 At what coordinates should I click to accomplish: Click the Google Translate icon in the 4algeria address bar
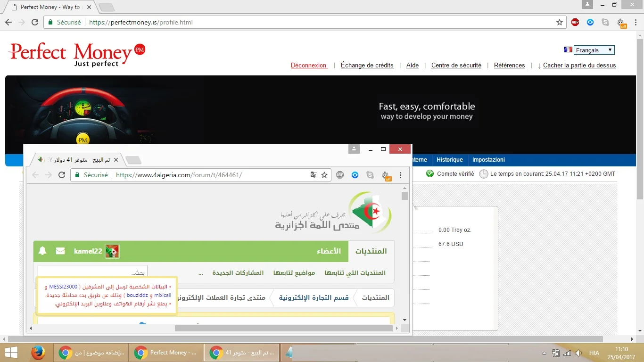click(x=314, y=175)
